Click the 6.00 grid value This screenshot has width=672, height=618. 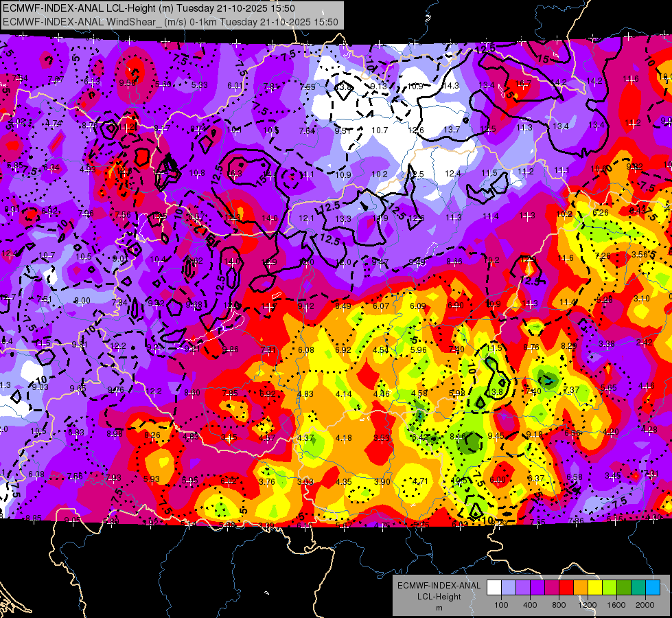(x=498, y=479)
